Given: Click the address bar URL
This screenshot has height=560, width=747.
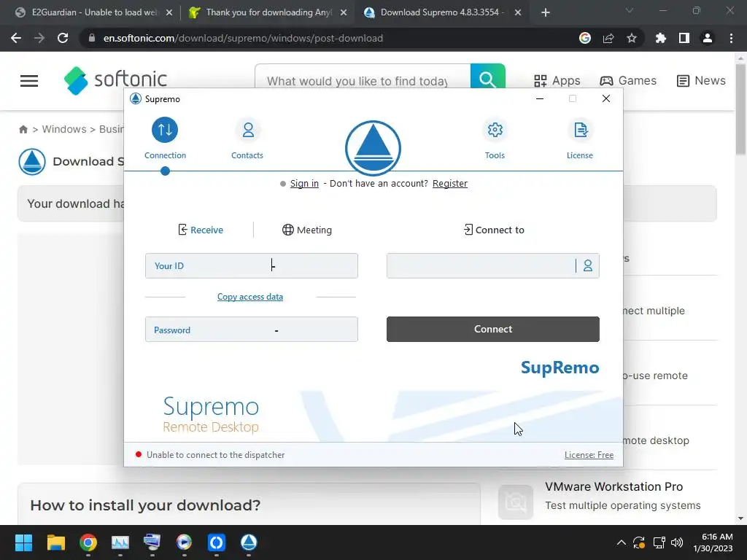Looking at the screenshot, I should coord(243,38).
